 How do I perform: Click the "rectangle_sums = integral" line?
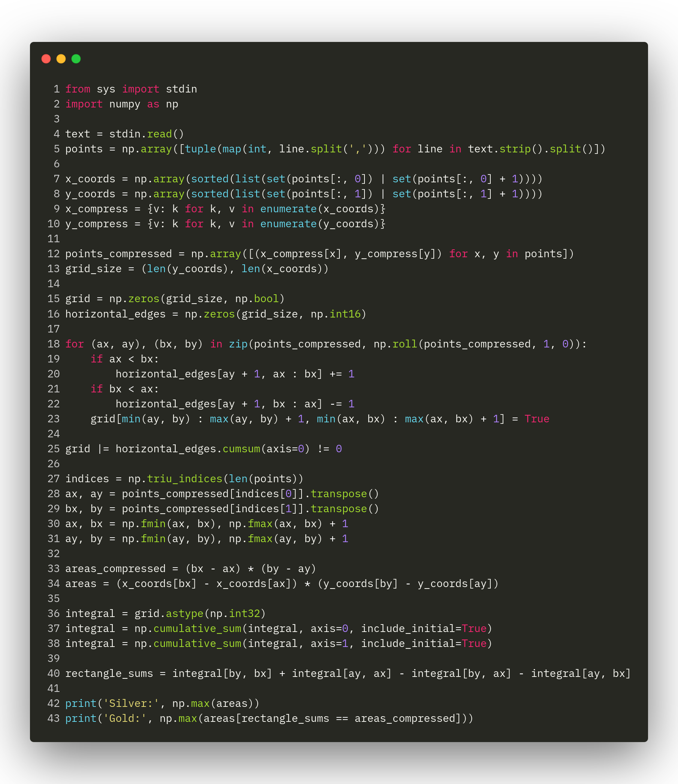348,674
